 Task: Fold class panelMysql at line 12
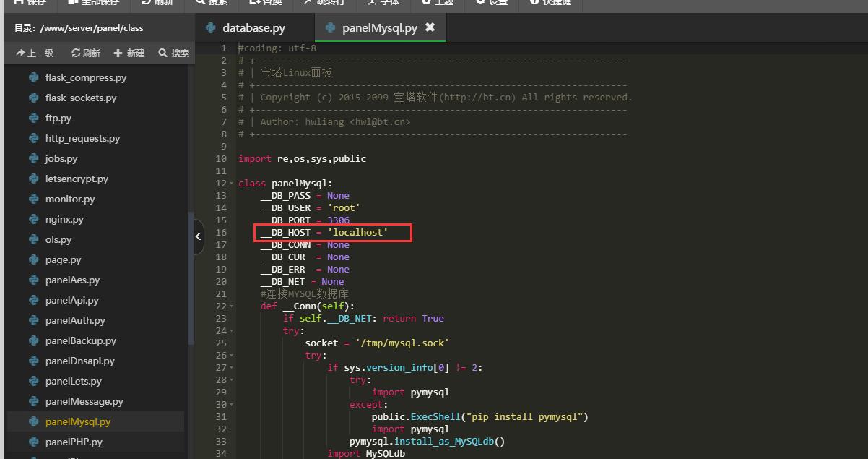231,184
